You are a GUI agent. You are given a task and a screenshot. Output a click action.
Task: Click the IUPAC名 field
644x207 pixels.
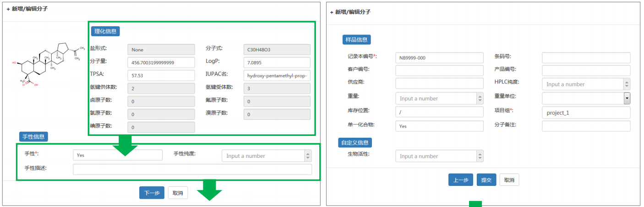tap(277, 75)
